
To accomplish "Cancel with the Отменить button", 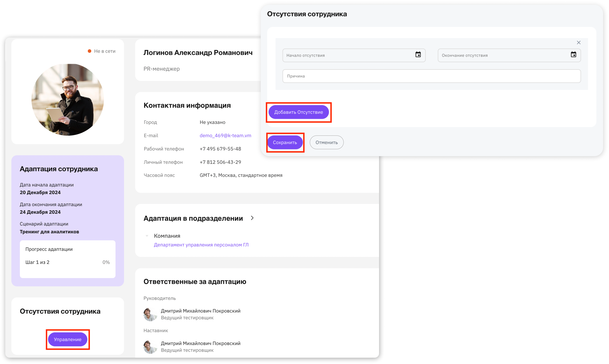I will (x=326, y=142).
